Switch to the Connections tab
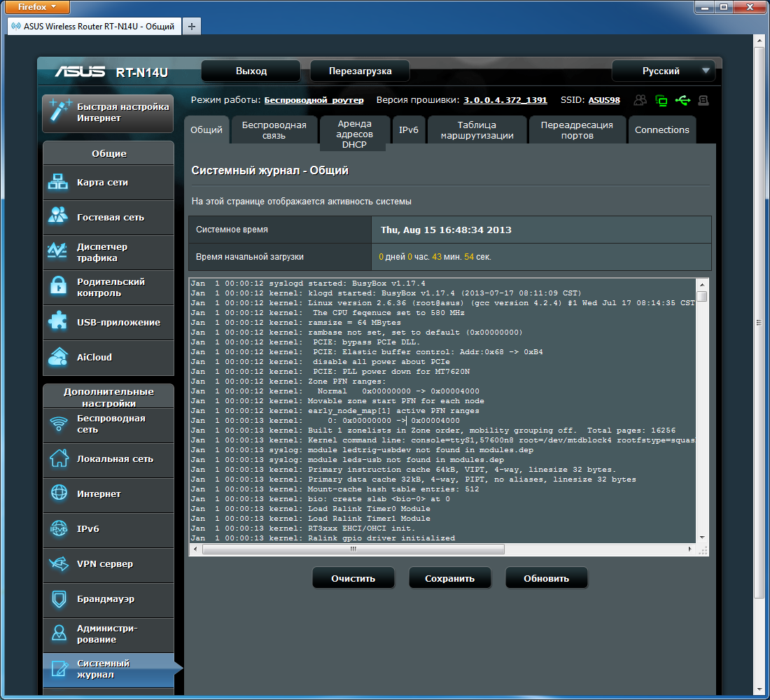 (661, 130)
